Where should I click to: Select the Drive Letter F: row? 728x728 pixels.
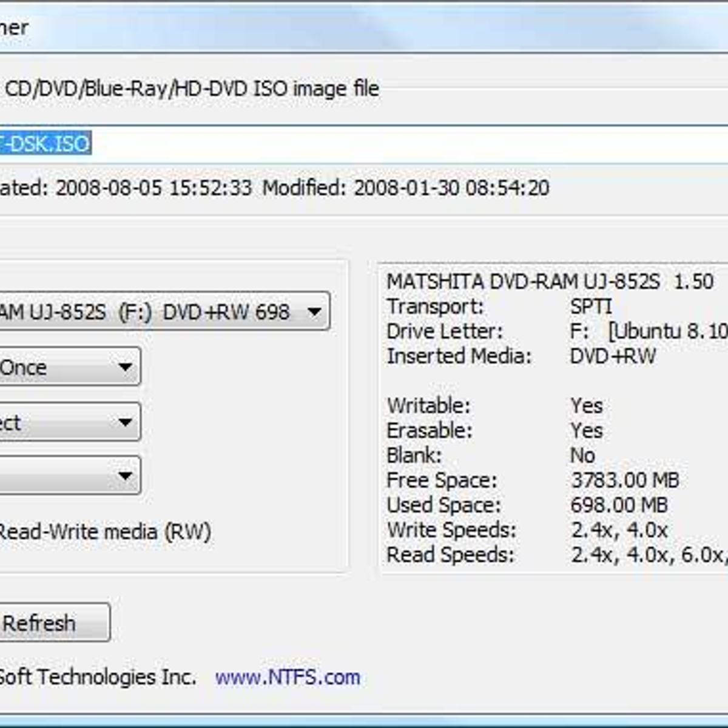555,331
